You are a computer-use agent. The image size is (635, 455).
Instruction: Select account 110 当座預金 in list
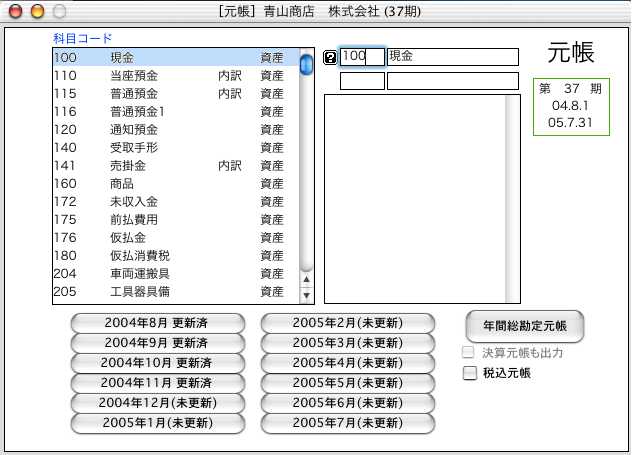175,76
